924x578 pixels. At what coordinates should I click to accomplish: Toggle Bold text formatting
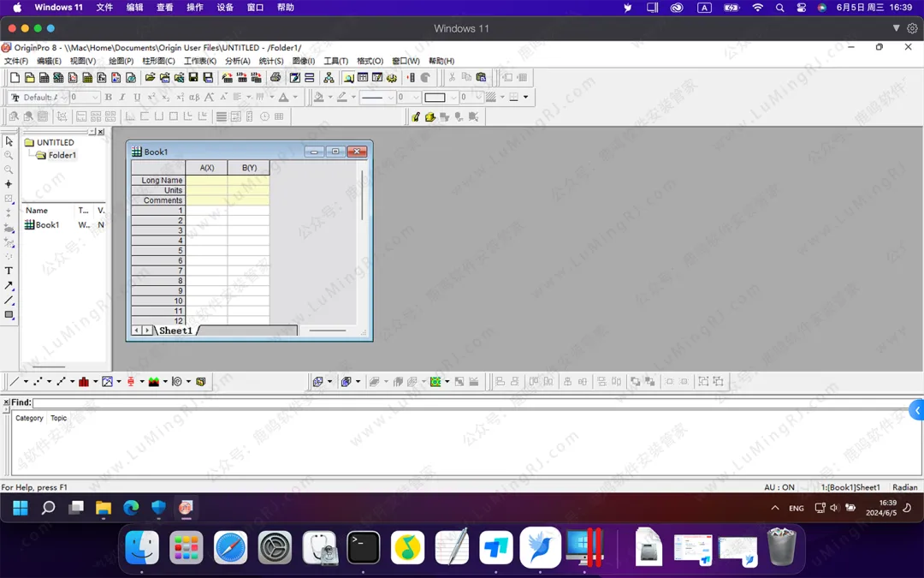pyautogui.click(x=109, y=98)
